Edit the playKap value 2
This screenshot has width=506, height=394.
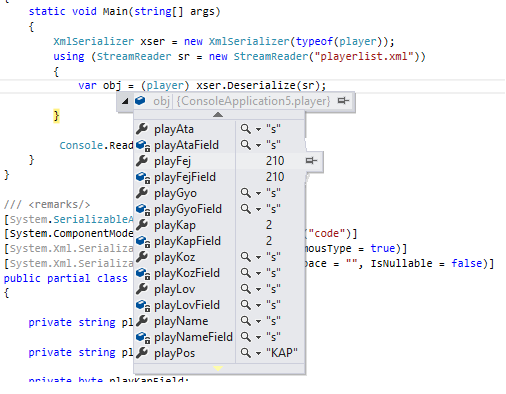pos(269,225)
